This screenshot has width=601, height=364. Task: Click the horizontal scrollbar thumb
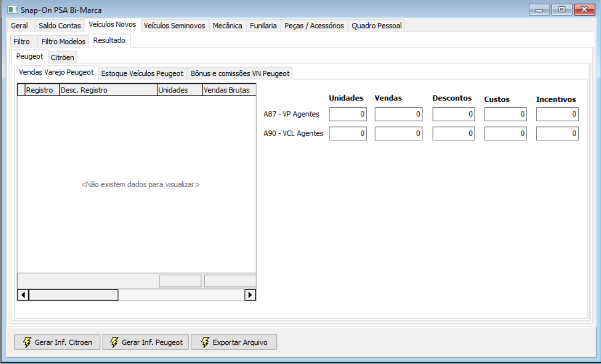click(x=73, y=294)
